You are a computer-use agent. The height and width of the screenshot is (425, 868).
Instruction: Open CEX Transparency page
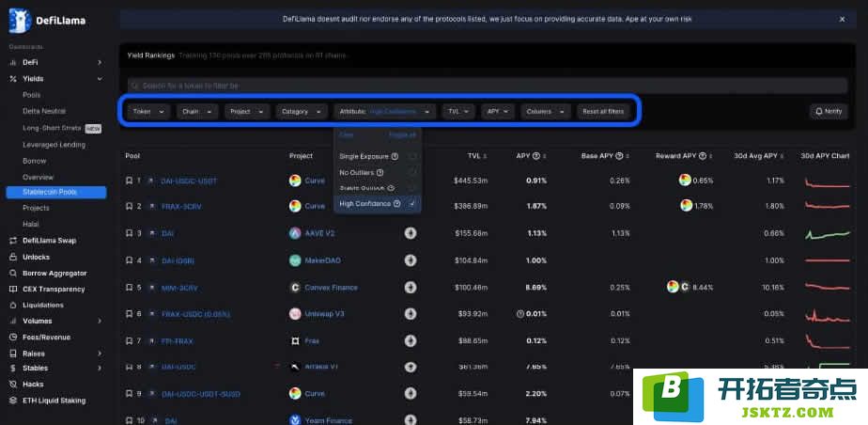[x=54, y=290]
